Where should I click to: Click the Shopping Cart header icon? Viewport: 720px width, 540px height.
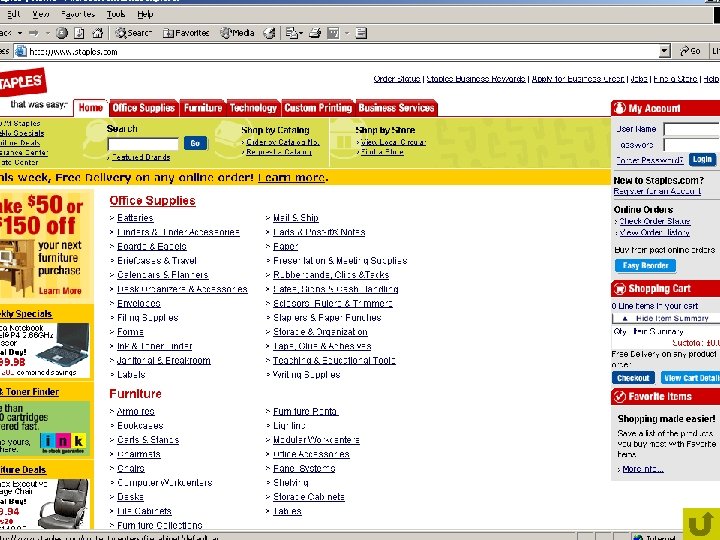coord(619,289)
